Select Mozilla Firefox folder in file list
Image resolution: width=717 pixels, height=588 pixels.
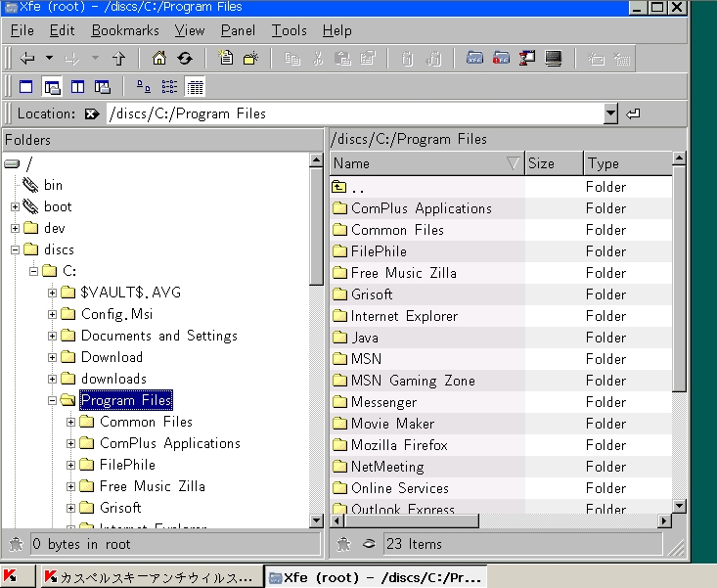click(501, 445)
